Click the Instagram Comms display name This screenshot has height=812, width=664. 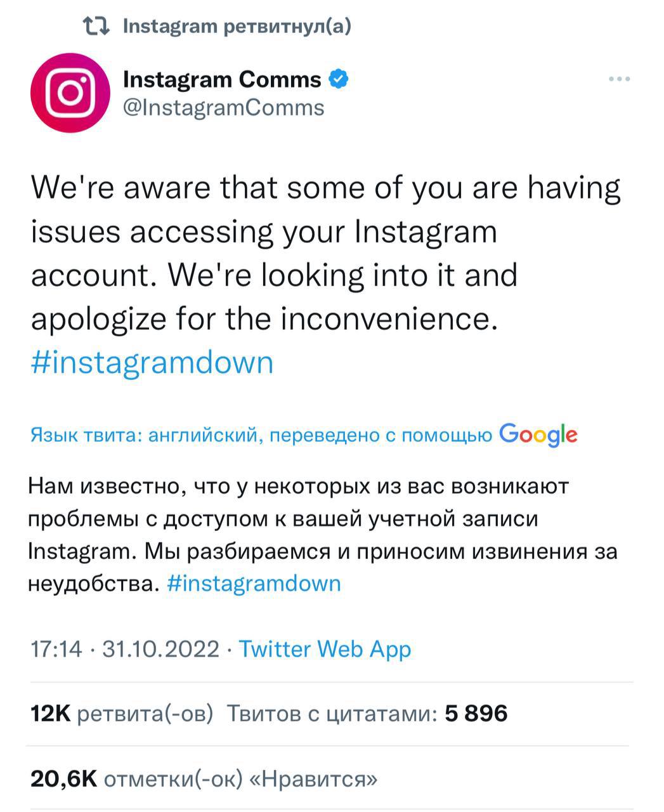click(x=222, y=79)
